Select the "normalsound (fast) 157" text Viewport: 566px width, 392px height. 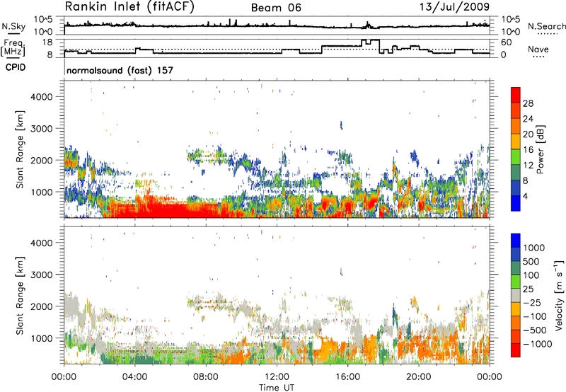120,70
